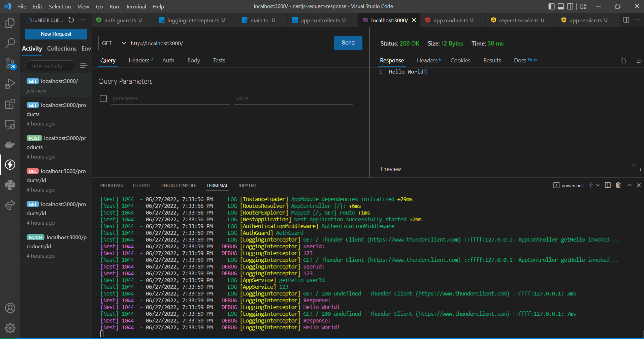Close the localhost:3000/ tab
The height and width of the screenshot is (339, 644).
coord(414,20)
